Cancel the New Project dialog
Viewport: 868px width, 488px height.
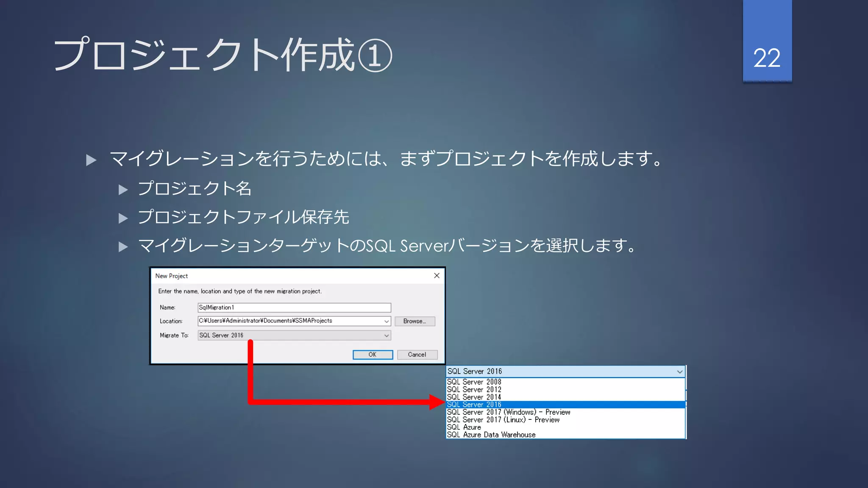[x=417, y=355]
